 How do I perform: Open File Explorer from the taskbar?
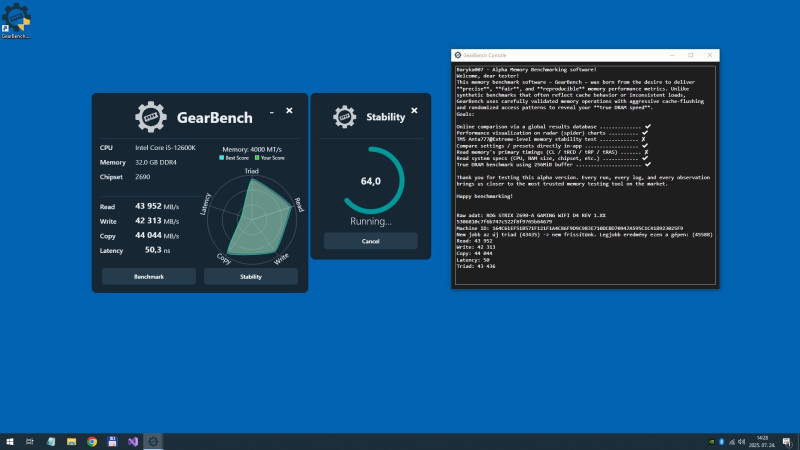point(71,441)
